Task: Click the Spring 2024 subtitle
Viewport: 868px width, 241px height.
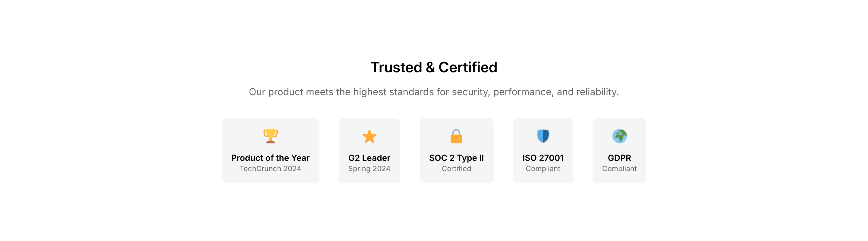Action: [x=369, y=169]
